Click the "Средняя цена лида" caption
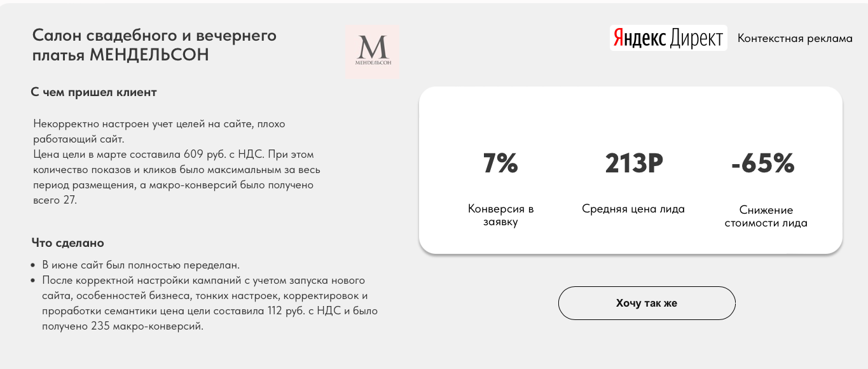 click(633, 209)
